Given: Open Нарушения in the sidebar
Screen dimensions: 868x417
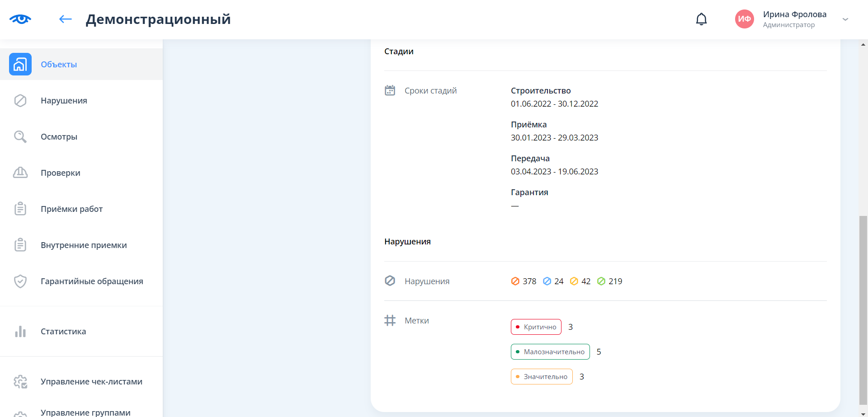Looking at the screenshot, I should [x=64, y=101].
